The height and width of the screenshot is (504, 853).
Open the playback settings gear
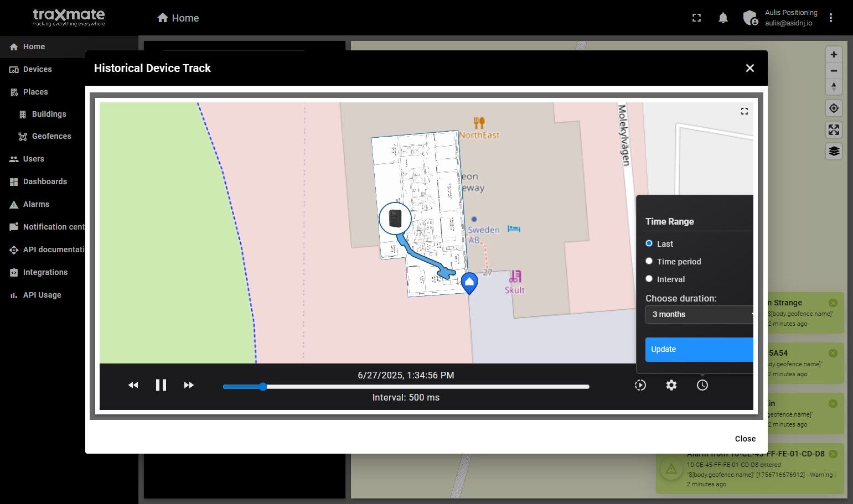coord(671,385)
